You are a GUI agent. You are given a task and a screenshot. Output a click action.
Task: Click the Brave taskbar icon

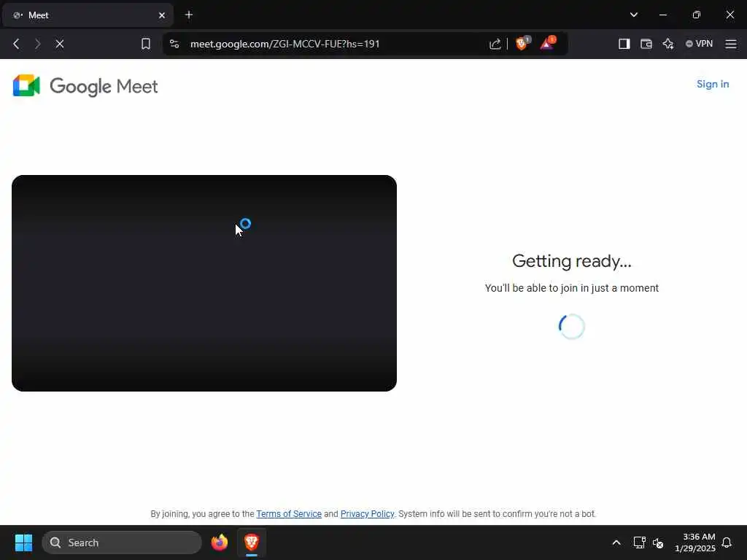252,542
